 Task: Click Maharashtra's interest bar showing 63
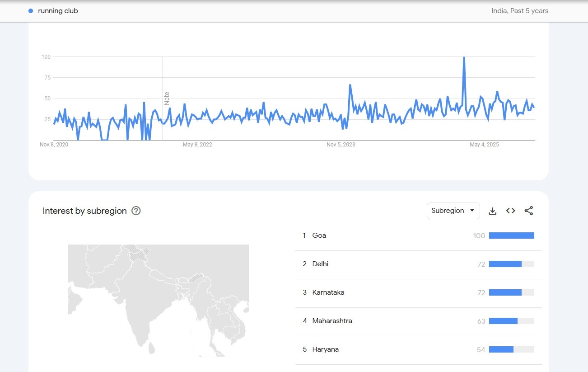(x=503, y=321)
